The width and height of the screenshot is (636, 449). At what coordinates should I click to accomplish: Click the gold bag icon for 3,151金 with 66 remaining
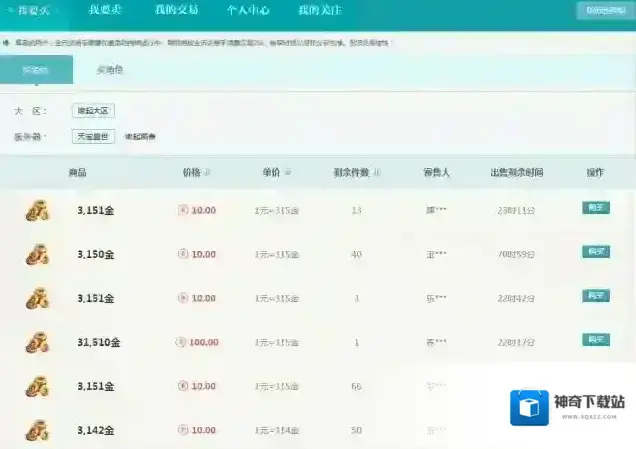point(37,386)
